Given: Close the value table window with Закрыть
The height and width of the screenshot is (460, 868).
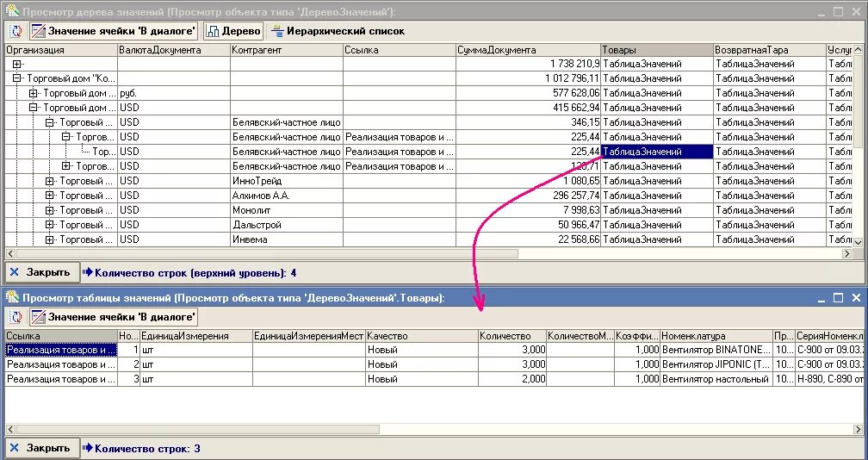Looking at the screenshot, I should click(42, 448).
